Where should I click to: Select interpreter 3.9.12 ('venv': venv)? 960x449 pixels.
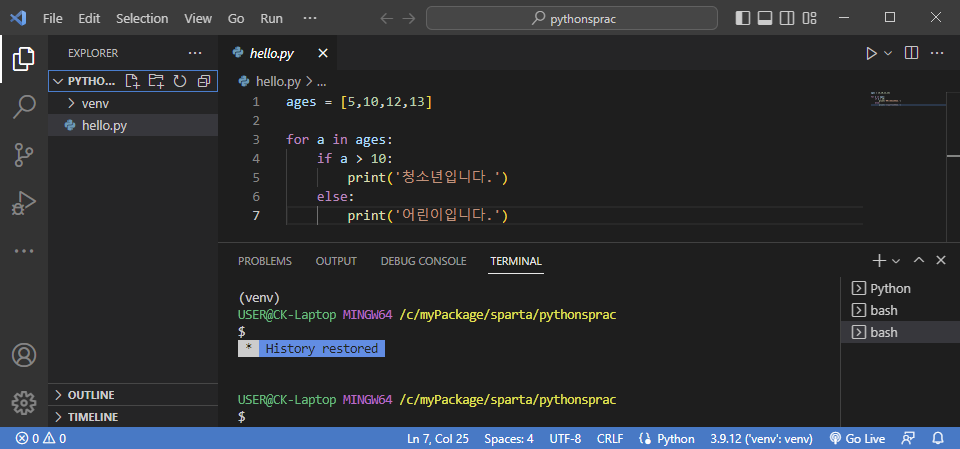[x=761, y=439]
